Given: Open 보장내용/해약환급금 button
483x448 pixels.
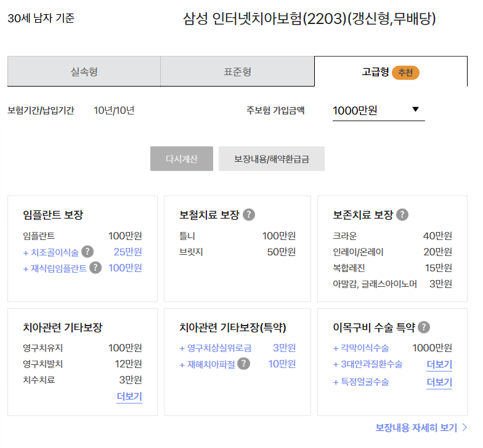Looking at the screenshot, I should (x=272, y=159).
